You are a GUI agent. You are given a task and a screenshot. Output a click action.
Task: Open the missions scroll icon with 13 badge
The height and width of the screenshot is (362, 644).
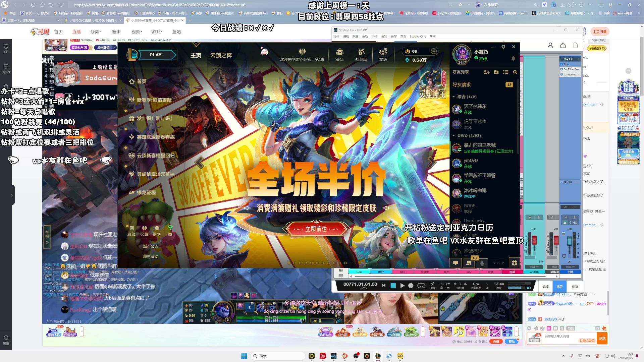(x=469, y=263)
